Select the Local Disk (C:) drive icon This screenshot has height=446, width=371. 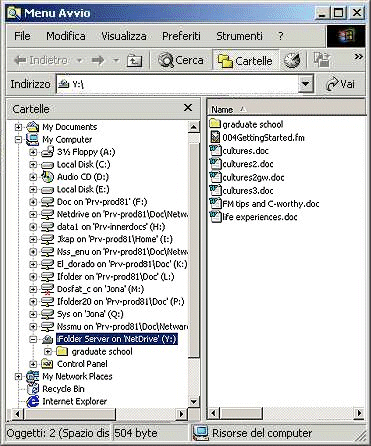point(47,165)
